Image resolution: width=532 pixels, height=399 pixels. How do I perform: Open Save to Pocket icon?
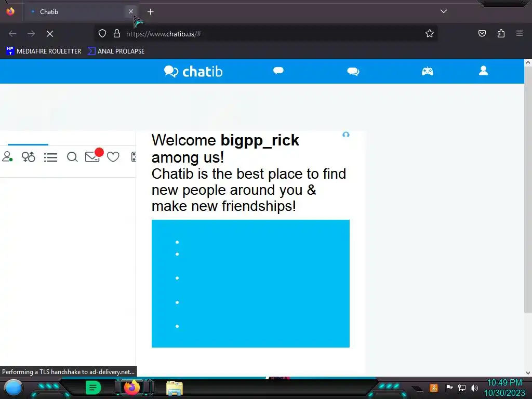coord(482,33)
